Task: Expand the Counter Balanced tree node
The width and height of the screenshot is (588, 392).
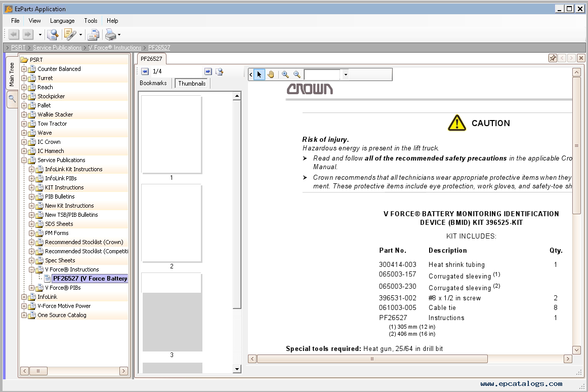Action: click(x=24, y=69)
